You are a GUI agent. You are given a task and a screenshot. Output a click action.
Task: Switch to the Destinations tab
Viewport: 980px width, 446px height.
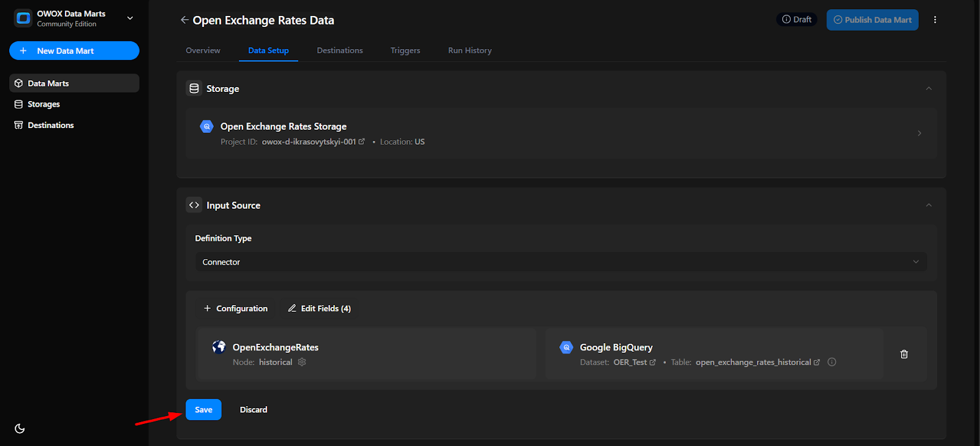(340, 50)
